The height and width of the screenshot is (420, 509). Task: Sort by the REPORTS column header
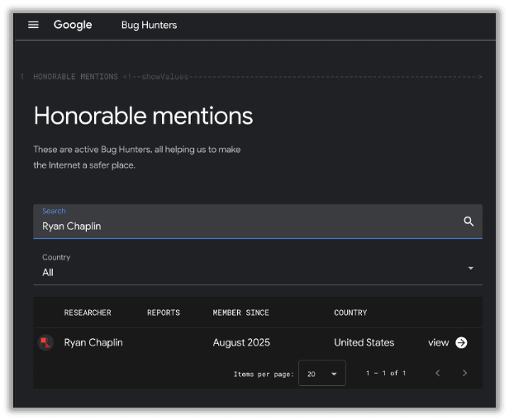[164, 313]
